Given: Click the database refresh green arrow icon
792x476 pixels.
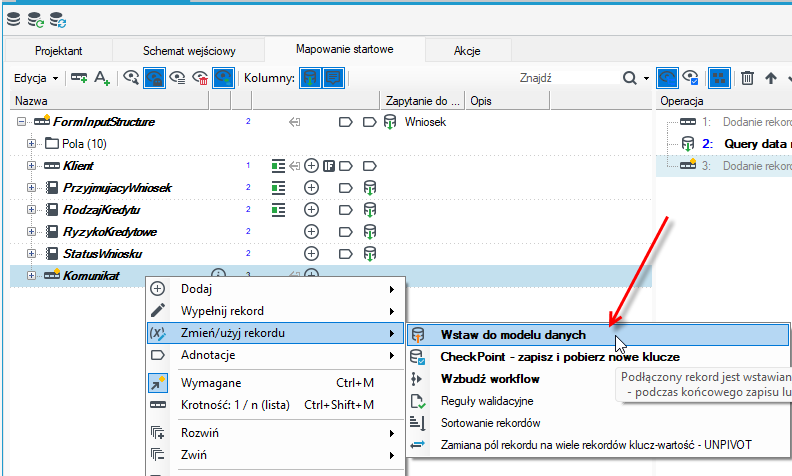Looking at the screenshot, I should [36, 20].
